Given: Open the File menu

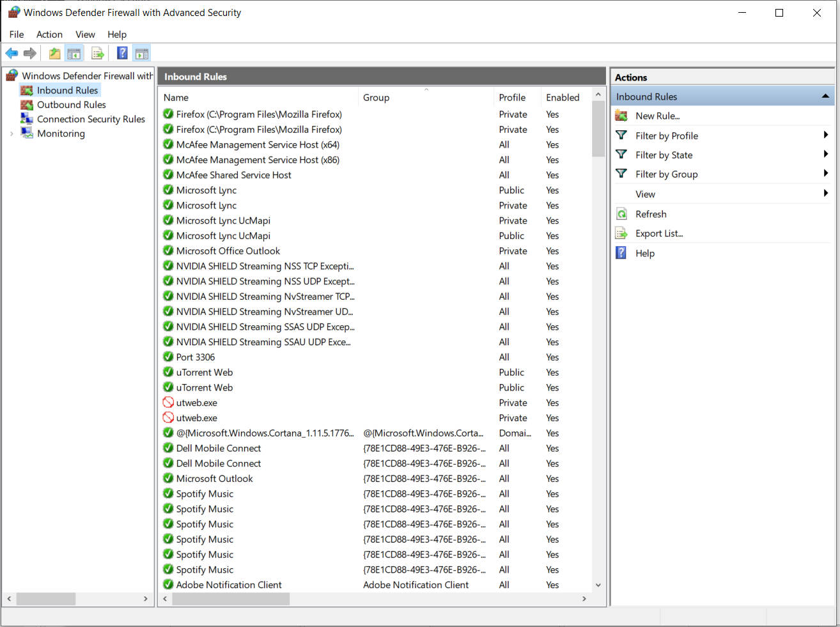Looking at the screenshot, I should (x=17, y=35).
